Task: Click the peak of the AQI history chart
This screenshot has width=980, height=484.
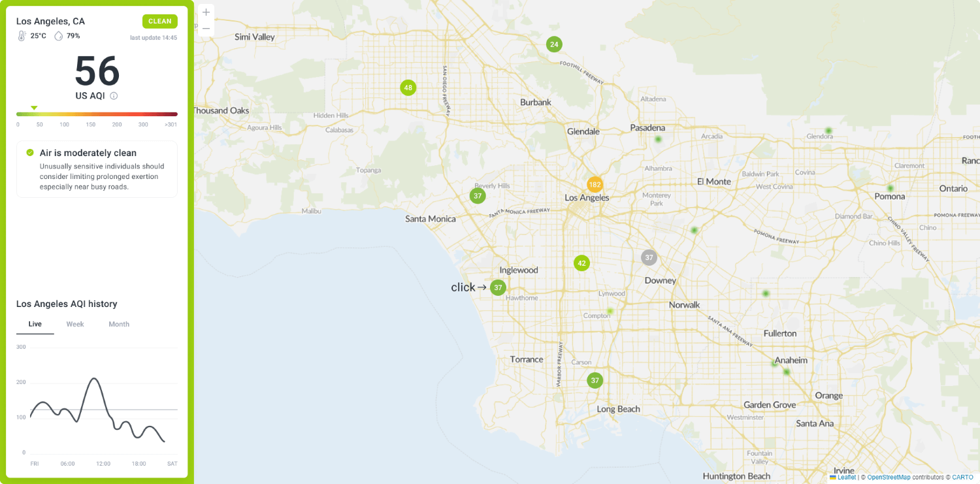Action: [94, 378]
